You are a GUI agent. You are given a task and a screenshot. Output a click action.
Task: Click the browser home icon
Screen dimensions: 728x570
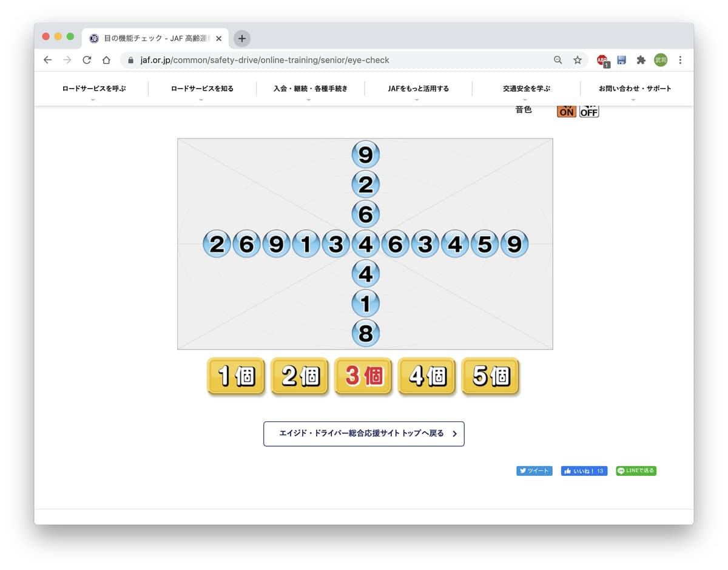click(107, 60)
